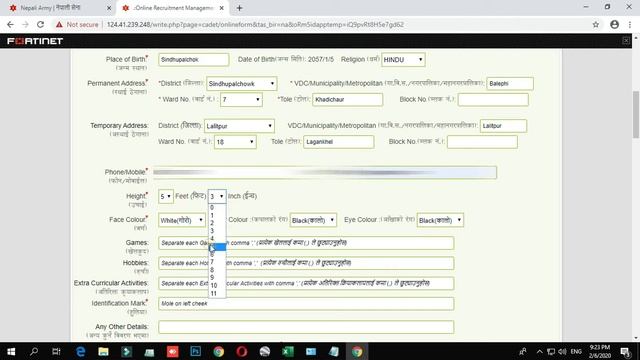Click the Place of Birth field
Screen dimensions: 640x360
(x=193, y=60)
